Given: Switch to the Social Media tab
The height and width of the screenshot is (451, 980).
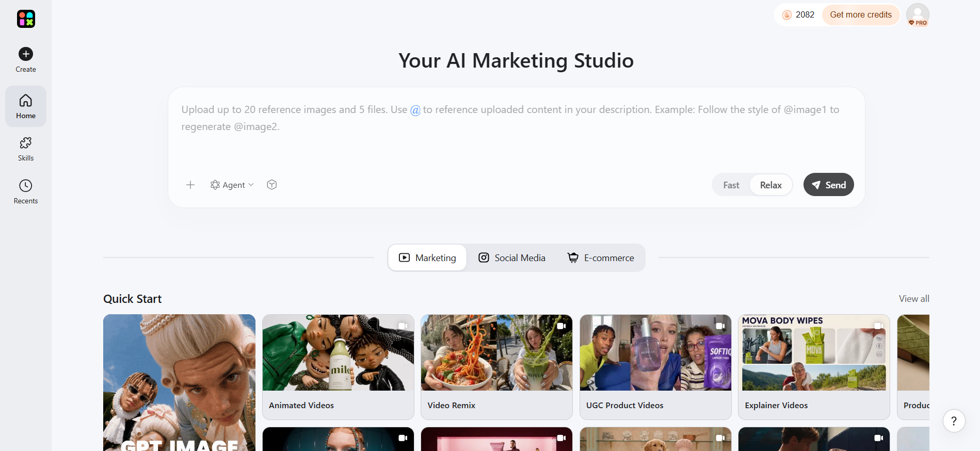Looking at the screenshot, I should (x=512, y=257).
